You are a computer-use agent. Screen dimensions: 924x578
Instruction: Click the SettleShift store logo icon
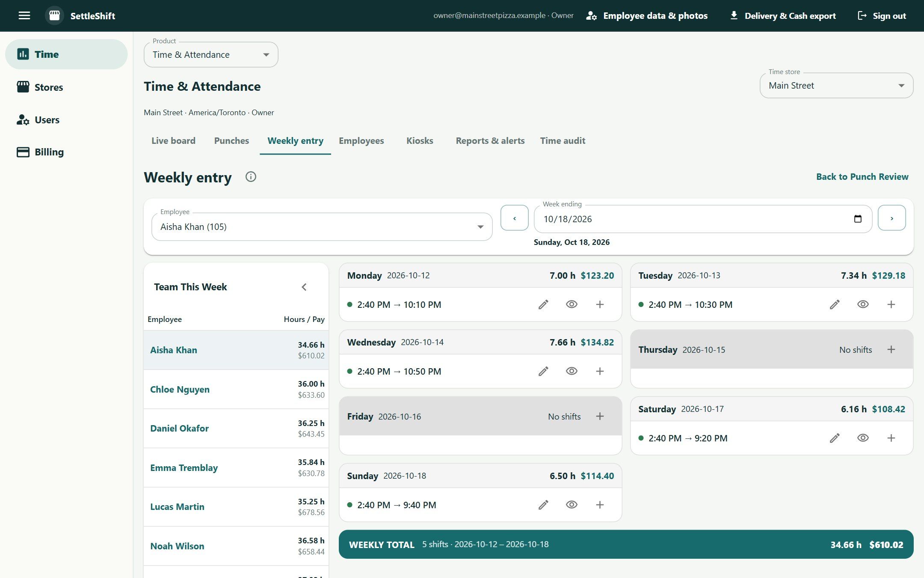(x=54, y=16)
